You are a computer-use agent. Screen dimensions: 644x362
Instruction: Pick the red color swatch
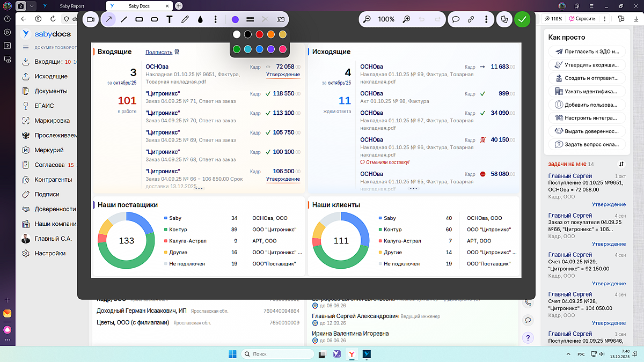tap(259, 34)
